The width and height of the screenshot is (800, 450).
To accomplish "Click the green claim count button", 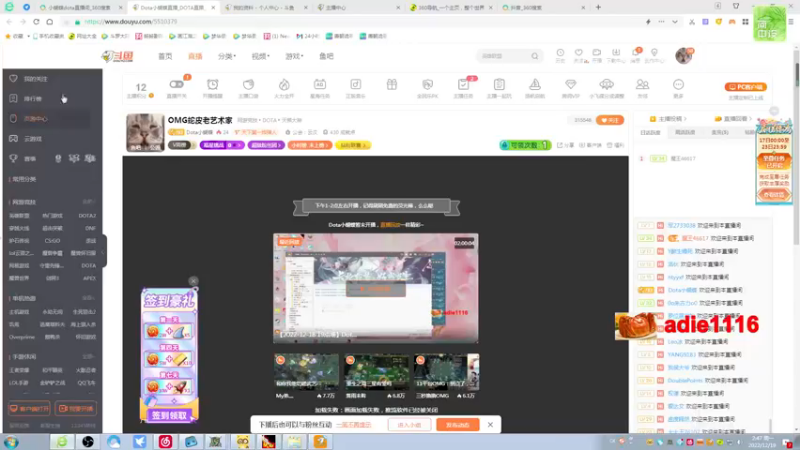I will pyautogui.click(x=525, y=145).
